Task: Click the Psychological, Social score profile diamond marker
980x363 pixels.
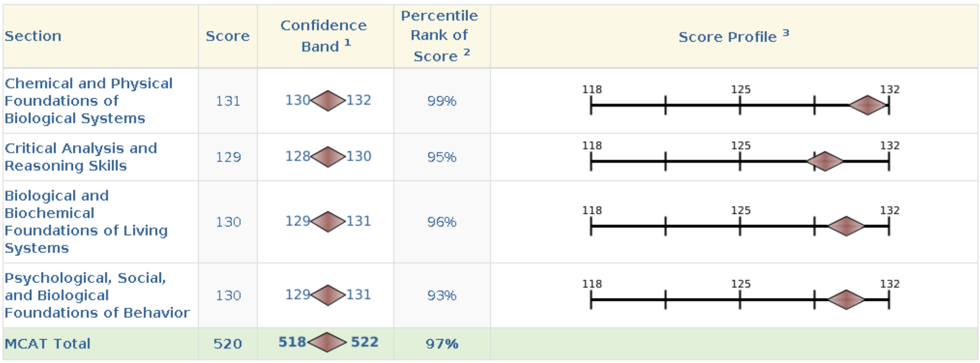Action: (x=846, y=300)
